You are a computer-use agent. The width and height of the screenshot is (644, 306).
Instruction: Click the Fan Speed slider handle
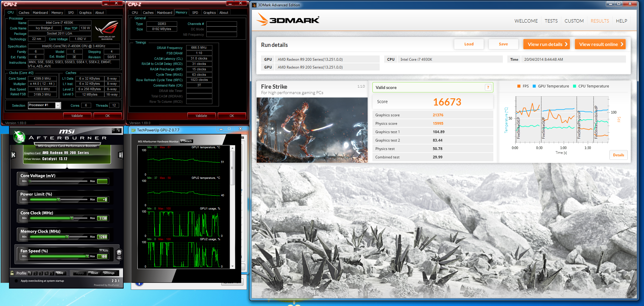[x=87, y=256]
